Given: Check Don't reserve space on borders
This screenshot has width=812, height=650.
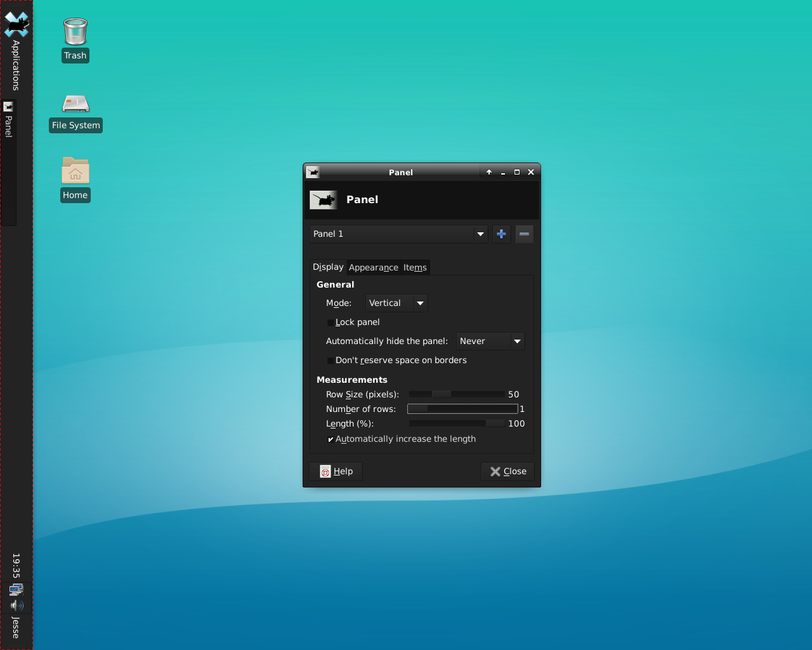Looking at the screenshot, I should point(331,361).
